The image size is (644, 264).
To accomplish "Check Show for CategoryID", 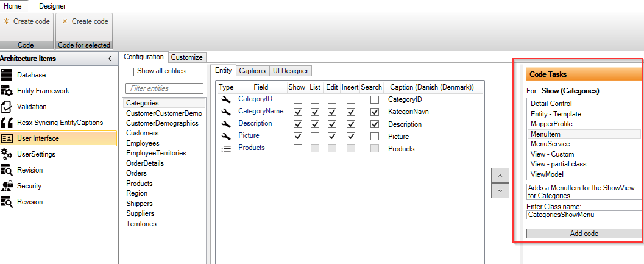I will [x=298, y=99].
